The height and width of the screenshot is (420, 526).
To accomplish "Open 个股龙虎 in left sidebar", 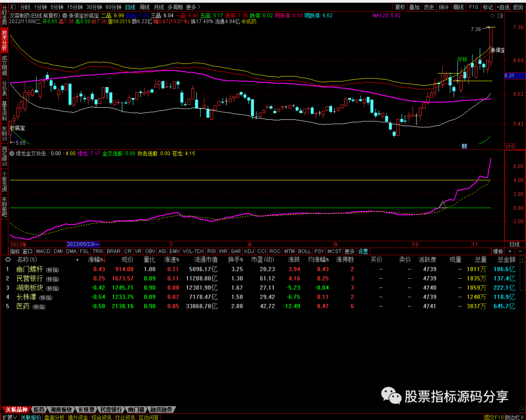I will click(4, 181).
